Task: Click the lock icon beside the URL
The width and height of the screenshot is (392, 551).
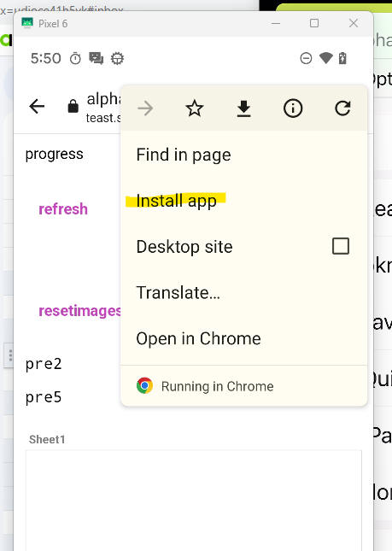Action: (x=73, y=106)
